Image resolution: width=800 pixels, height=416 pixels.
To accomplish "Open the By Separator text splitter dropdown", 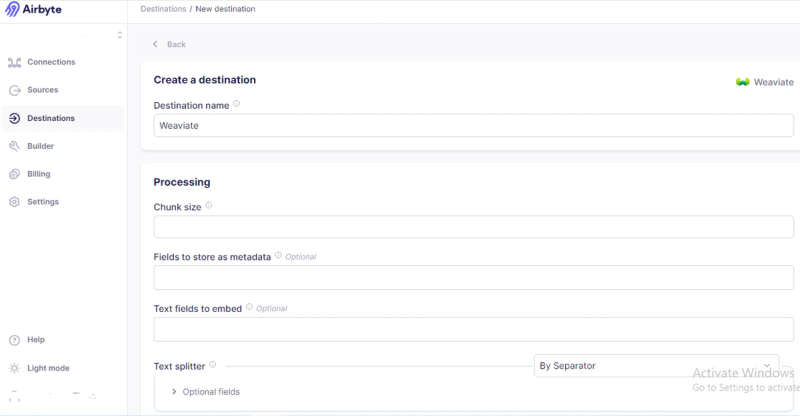I will click(x=656, y=365).
